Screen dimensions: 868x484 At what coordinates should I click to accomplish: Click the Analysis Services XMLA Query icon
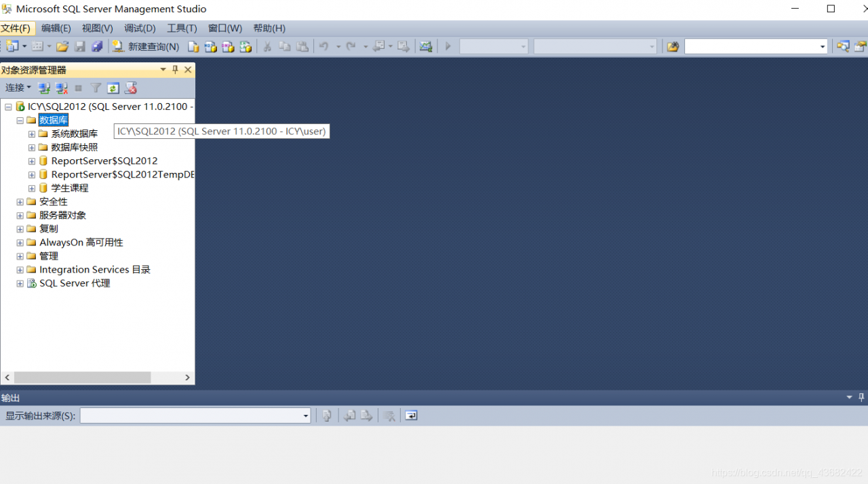[x=245, y=46]
